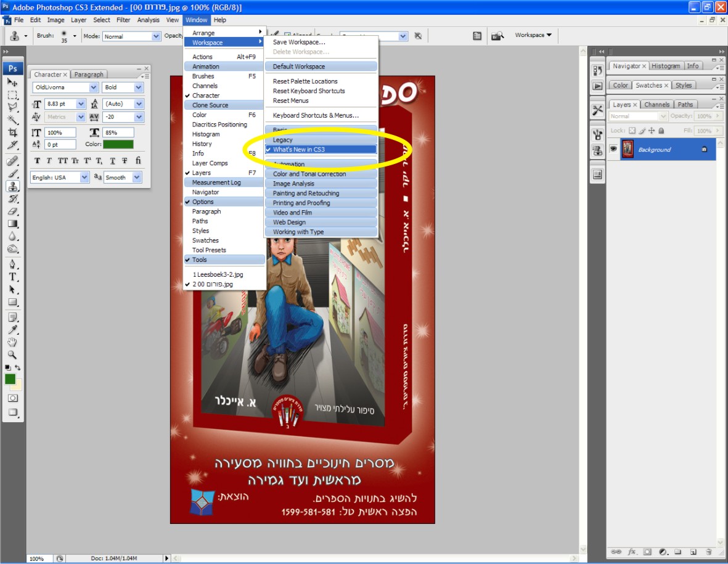The width and height of the screenshot is (728, 564).
Task: Select the Rectangular Marquee tool
Action: click(x=12, y=95)
